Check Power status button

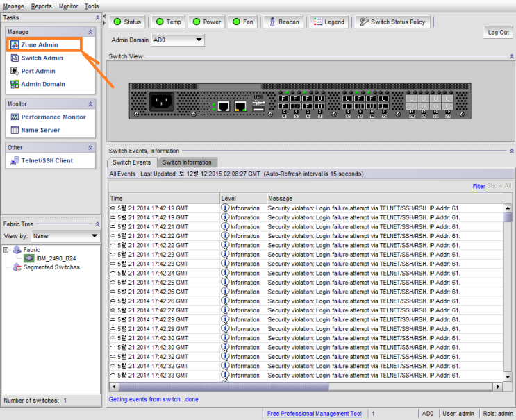207,22
